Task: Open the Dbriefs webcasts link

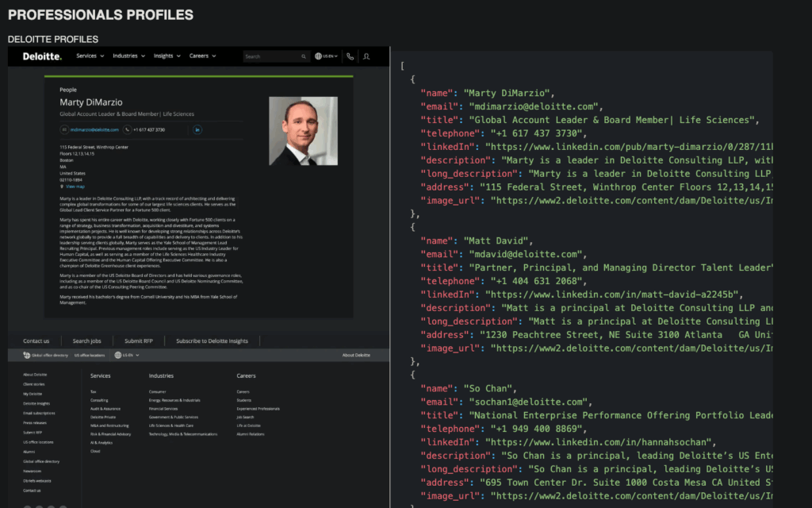Action: click(x=36, y=480)
